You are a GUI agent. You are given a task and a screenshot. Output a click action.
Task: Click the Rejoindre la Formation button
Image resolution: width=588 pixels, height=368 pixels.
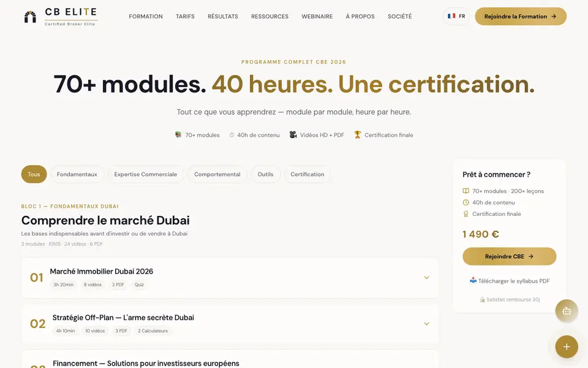point(521,17)
